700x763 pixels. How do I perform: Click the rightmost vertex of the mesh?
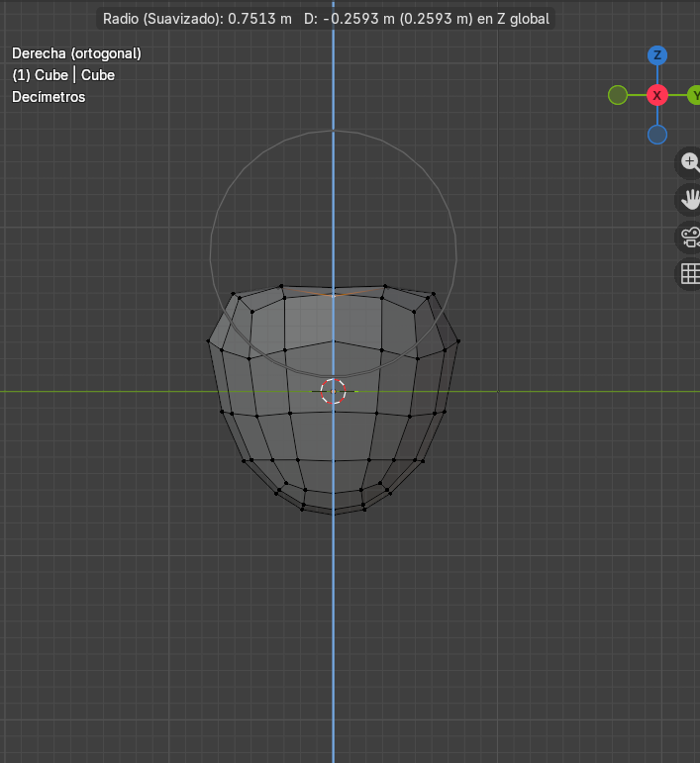pos(459,340)
